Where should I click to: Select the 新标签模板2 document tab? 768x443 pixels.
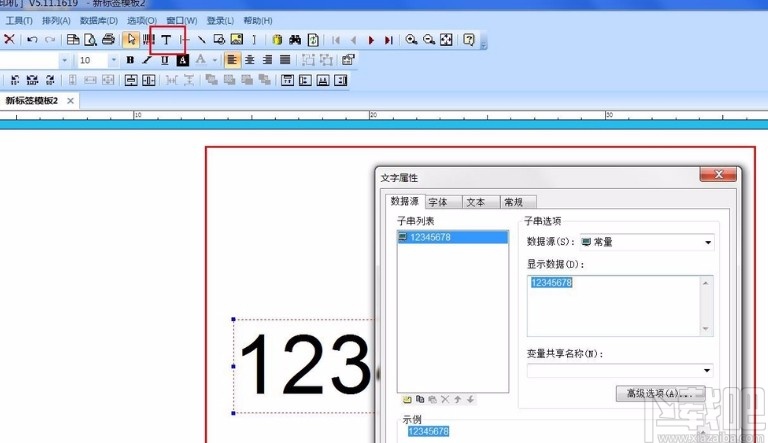coord(32,100)
